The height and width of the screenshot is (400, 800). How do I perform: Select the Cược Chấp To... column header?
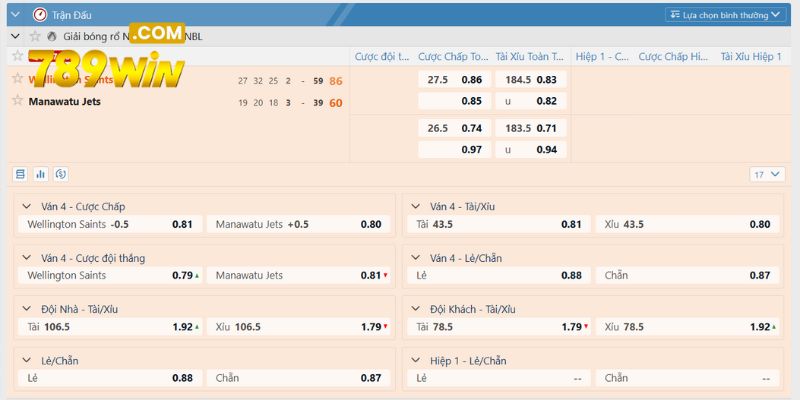tap(453, 57)
